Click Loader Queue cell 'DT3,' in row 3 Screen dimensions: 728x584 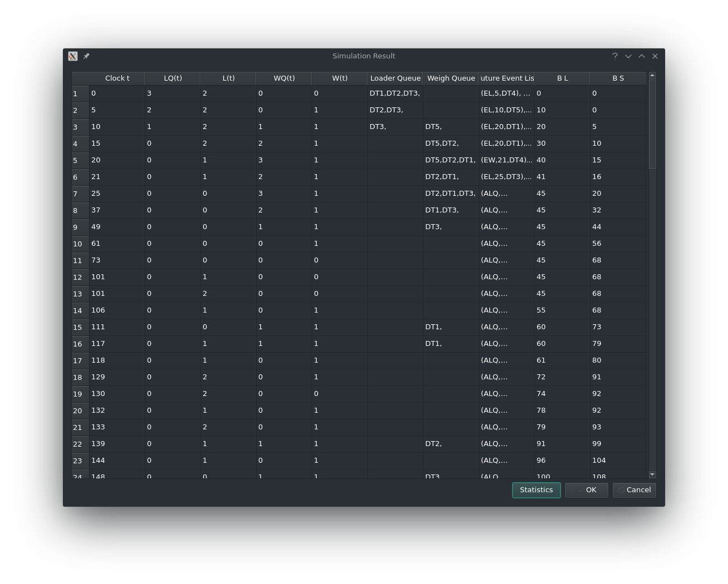(x=395, y=127)
